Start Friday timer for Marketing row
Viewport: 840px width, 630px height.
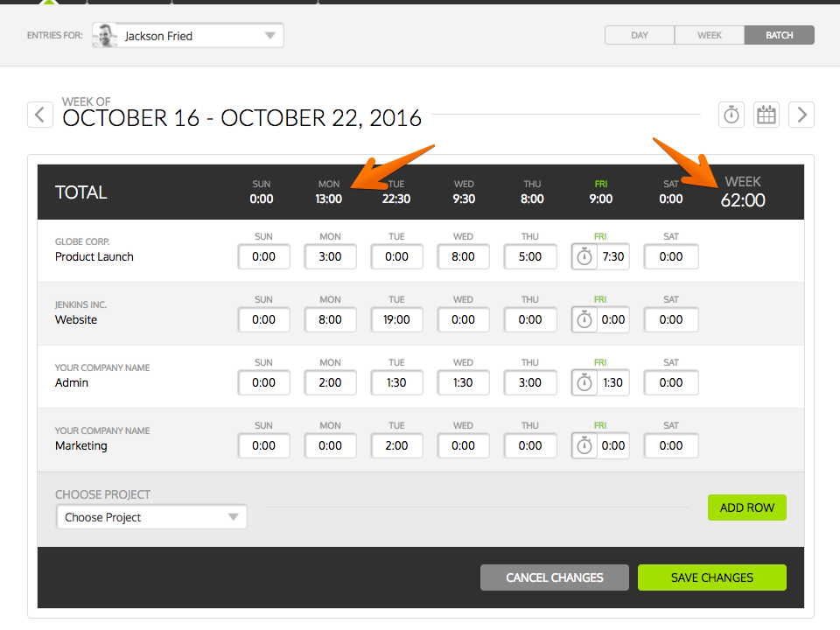[x=584, y=445]
